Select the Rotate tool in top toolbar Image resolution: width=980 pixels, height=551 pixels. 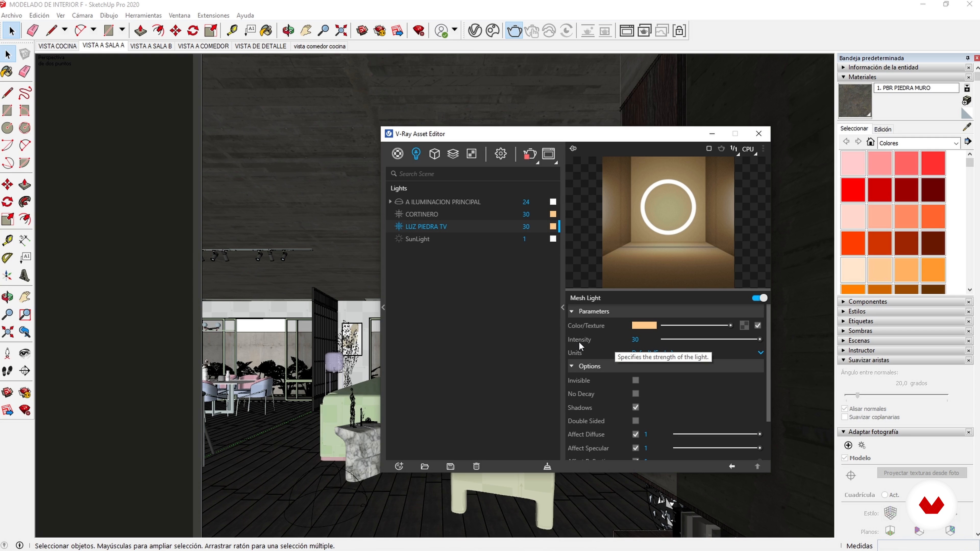pyautogui.click(x=193, y=30)
